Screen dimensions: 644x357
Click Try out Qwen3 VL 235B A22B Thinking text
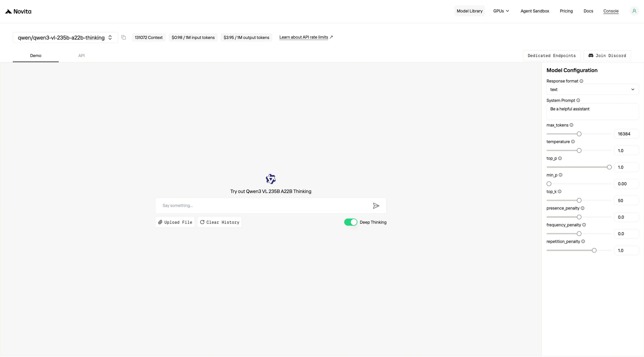click(x=271, y=191)
